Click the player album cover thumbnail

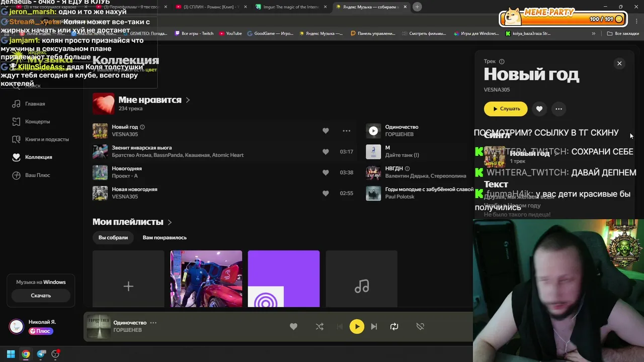[98, 326]
